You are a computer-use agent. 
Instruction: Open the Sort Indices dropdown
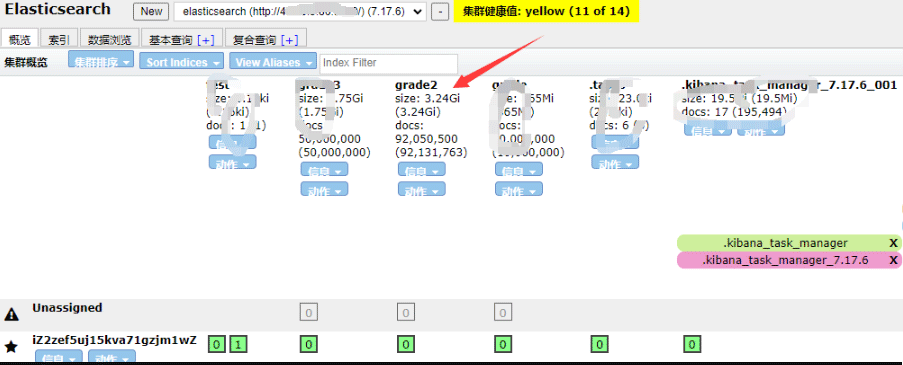pos(181,61)
